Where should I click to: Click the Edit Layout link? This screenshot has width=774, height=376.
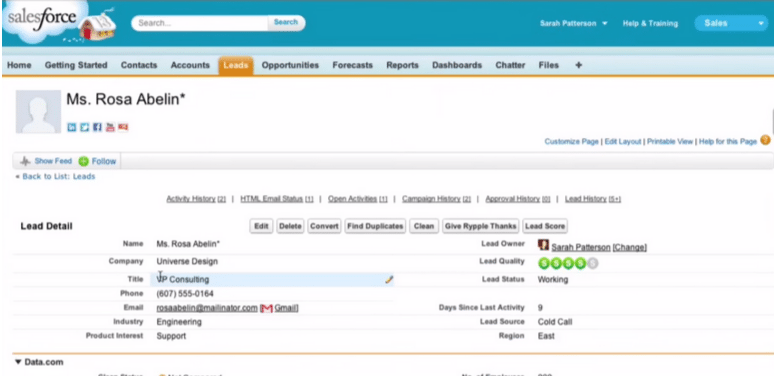623,142
